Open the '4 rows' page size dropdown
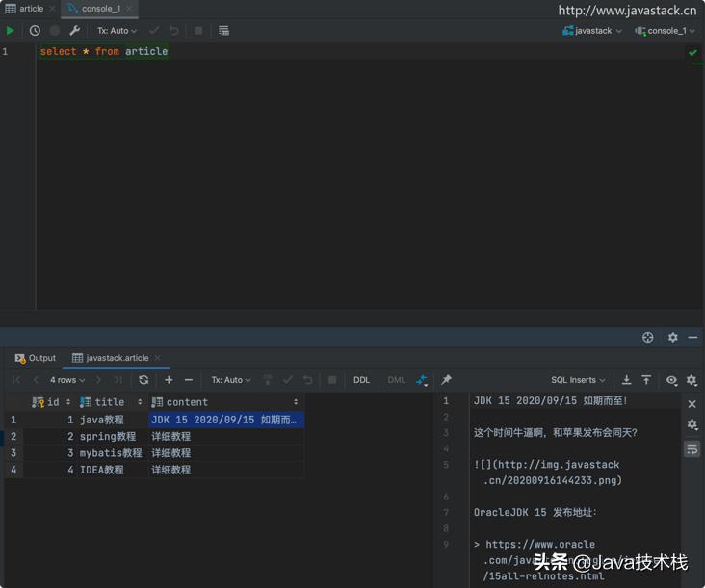Viewport: 705px width, 588px height. (67, 380)
